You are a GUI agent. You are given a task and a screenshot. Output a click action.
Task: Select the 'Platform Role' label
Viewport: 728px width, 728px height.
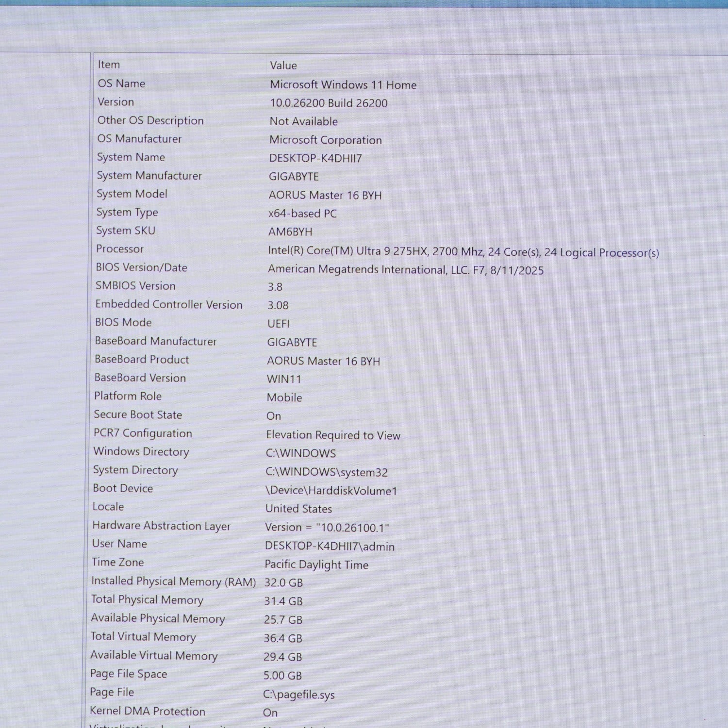128,396
